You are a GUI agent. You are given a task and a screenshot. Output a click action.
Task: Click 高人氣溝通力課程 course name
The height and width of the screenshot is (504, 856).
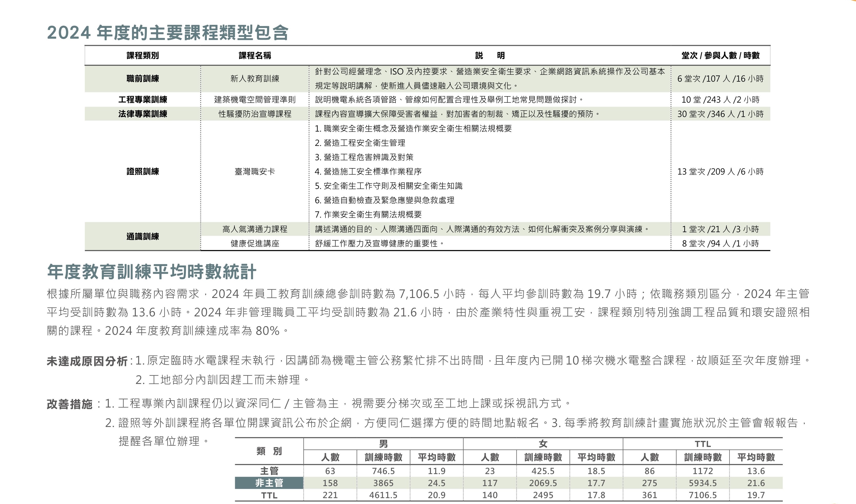click(x=255, y=229)
